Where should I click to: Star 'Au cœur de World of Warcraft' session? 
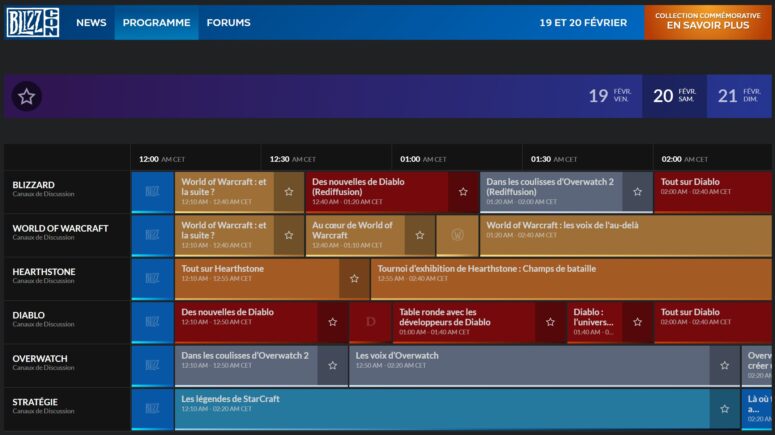coord(420,235)
